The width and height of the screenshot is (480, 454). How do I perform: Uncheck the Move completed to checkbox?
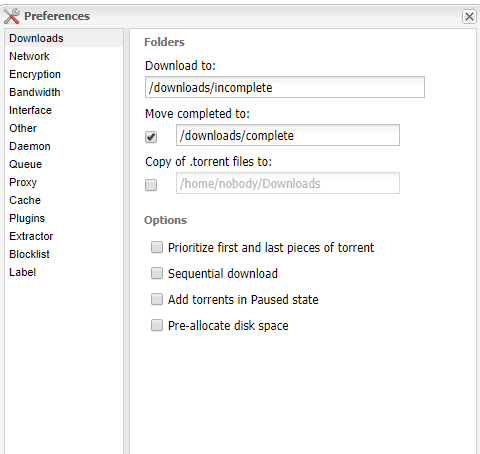pos(151,137)
